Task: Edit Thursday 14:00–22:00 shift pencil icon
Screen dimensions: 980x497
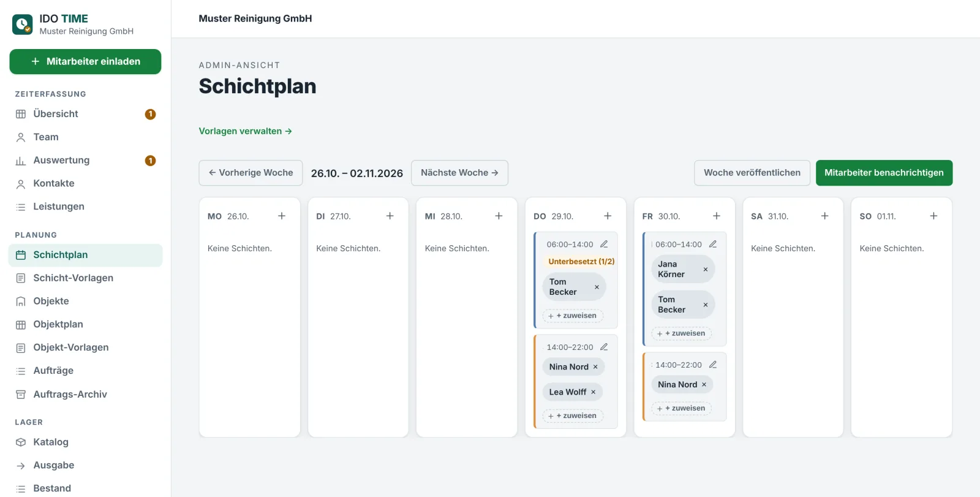Action: point(604,347)
